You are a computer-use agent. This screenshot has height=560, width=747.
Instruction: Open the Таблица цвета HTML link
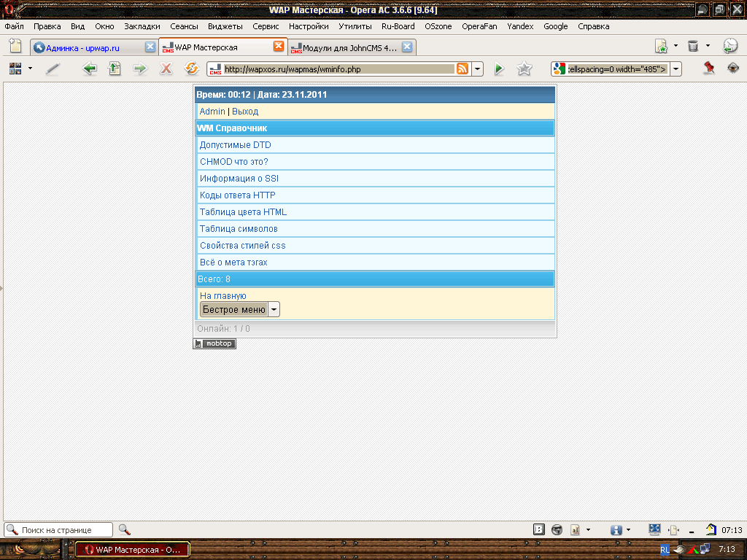pos(243,212)
